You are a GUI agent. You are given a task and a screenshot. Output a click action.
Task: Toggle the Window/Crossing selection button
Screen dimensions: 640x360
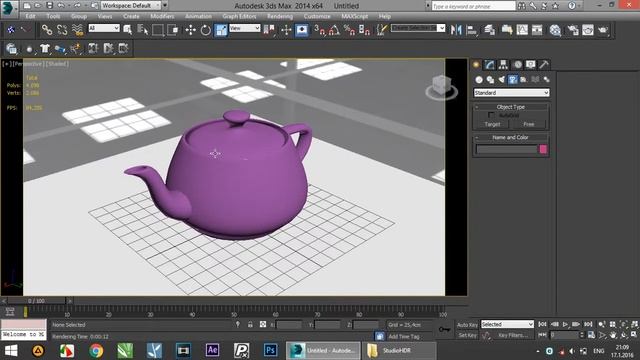point(173,30)
